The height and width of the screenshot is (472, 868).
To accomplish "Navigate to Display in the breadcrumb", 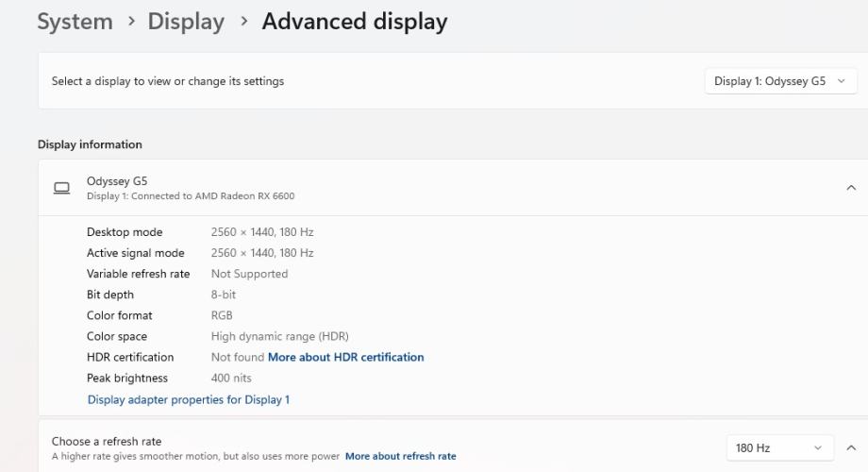I will click(186, 21).
